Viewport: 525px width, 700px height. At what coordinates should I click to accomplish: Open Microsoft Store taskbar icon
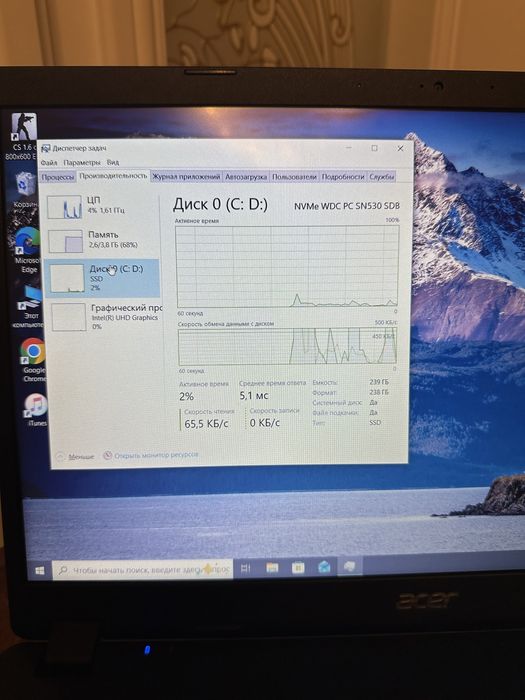(x=298, y=567)
